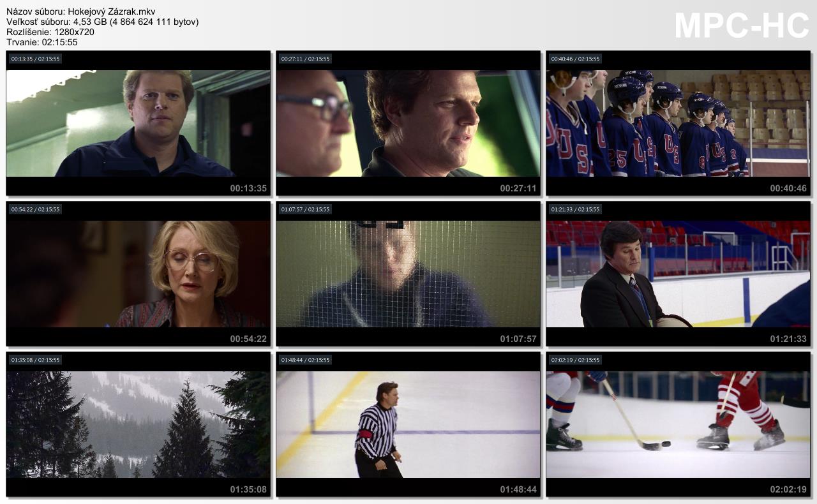Click the bottom-right 02:02:19 timestamp
The width and height of the screenshot is (817, 504).
(788, 489)
